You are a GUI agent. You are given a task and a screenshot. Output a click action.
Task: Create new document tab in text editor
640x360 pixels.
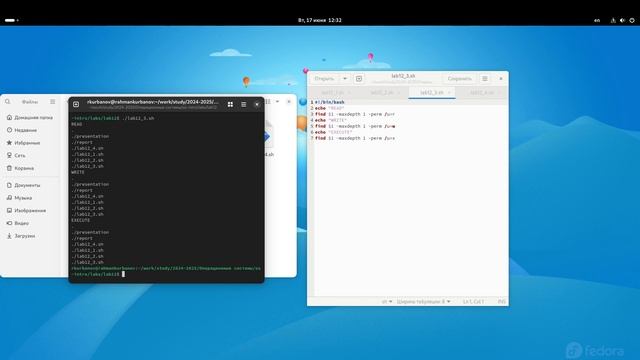click(359, 78)
